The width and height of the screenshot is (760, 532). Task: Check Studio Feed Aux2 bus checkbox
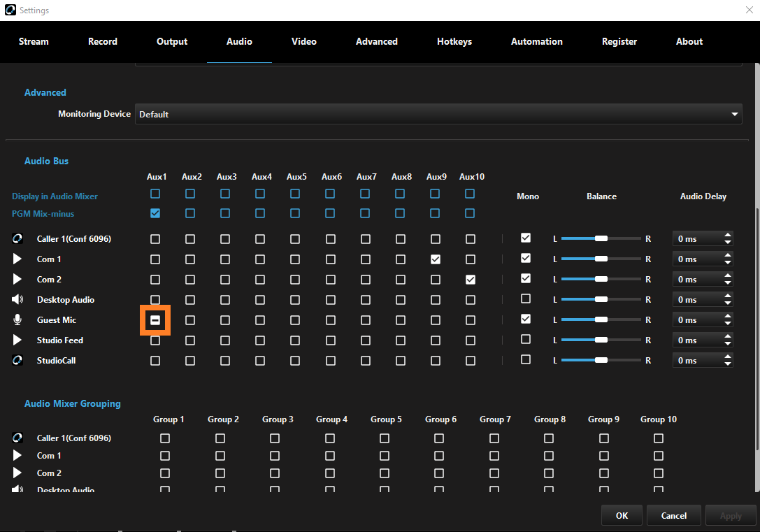click(x=190, y=340)
